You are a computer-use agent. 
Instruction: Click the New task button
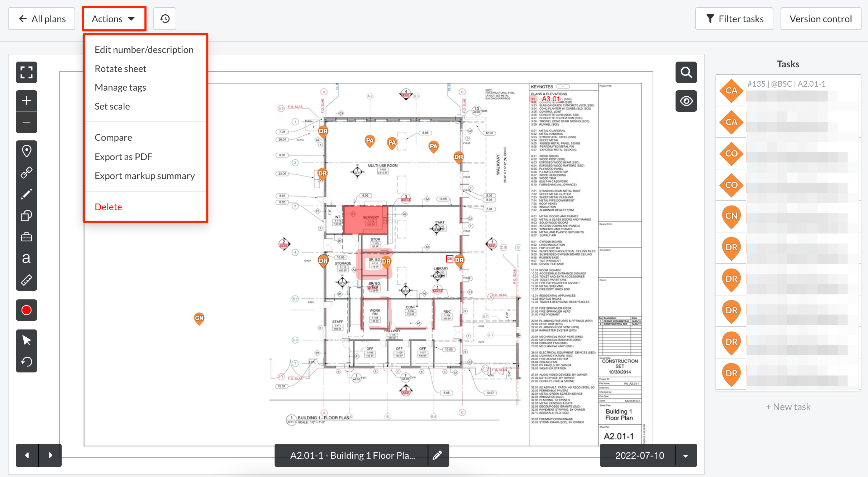787,406
